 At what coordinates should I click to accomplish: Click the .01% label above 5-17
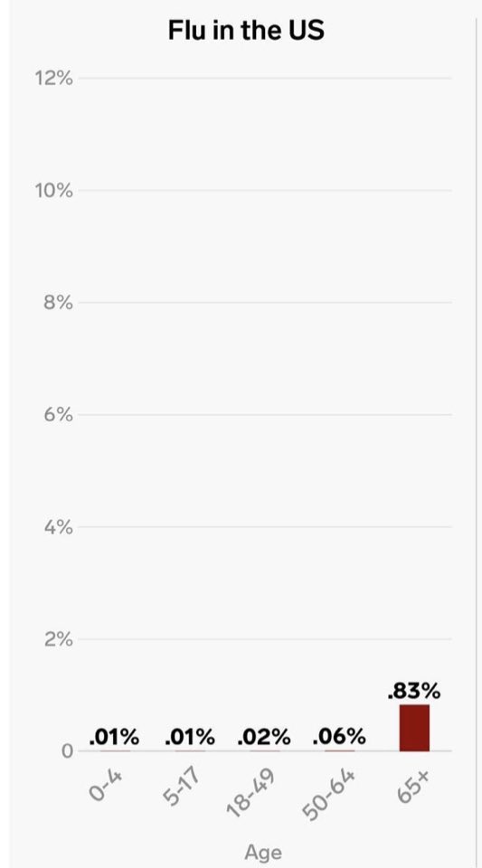point(190,737)
